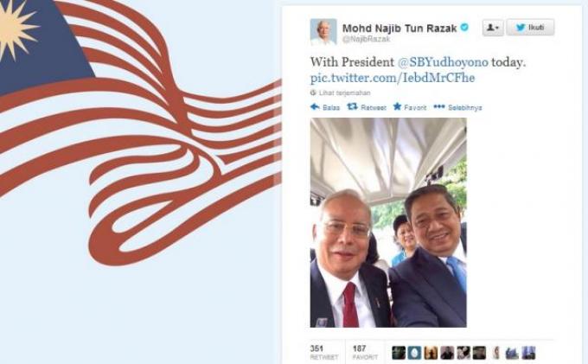Click the Retweet arrows icon

pyautogui.click(x=352, y=107)
